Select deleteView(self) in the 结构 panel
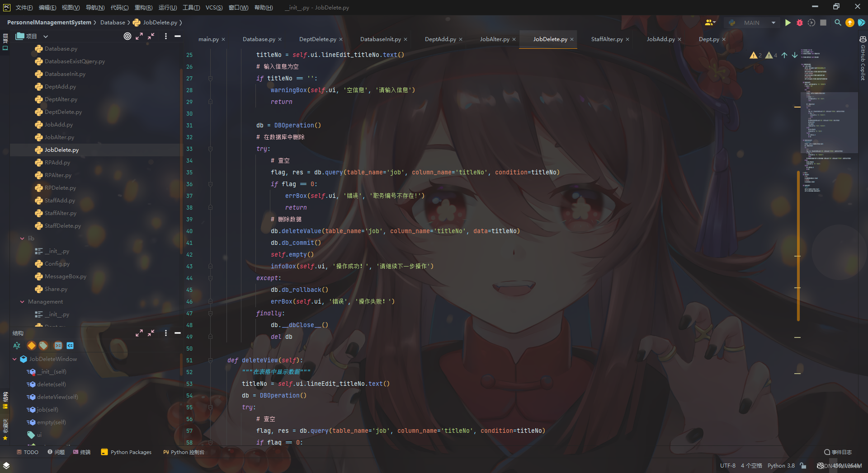 point(57,397)
